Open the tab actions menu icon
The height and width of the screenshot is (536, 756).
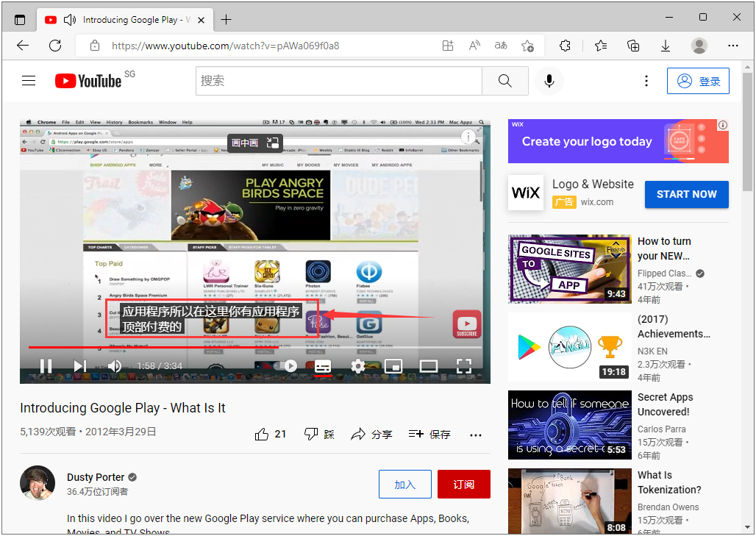[x=20, y=20]
